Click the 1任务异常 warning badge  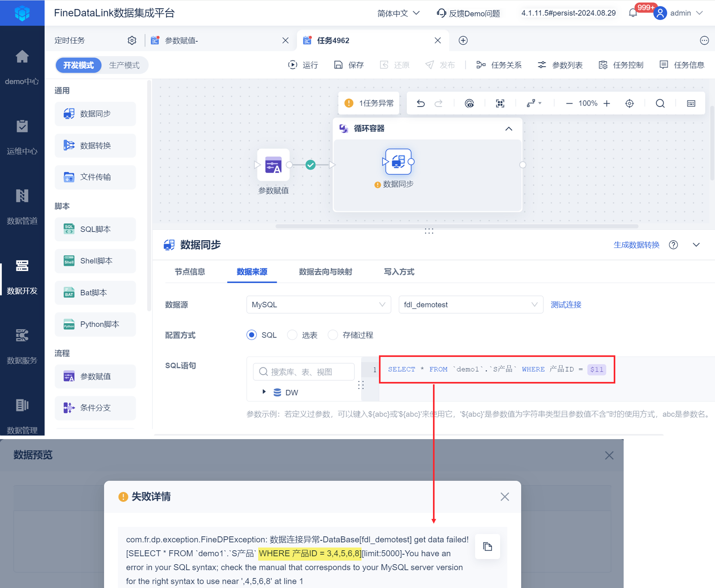click(369, 104)
